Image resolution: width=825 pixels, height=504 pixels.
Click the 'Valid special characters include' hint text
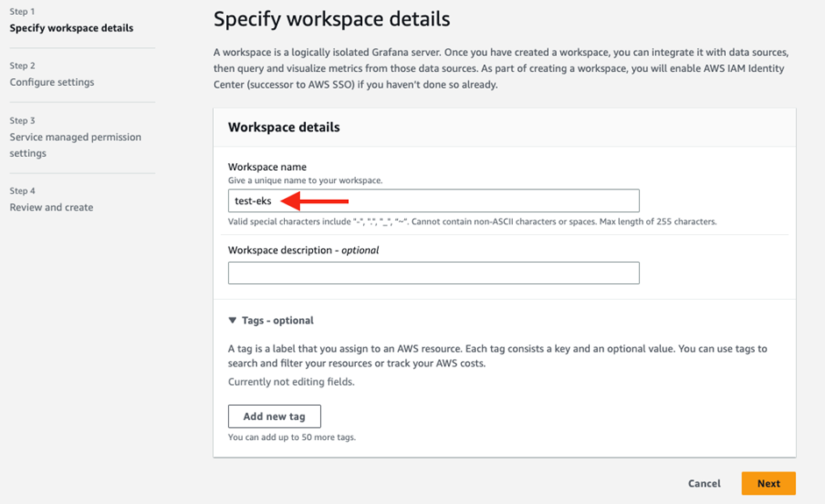pyautogui.click(x=472, y=222)
